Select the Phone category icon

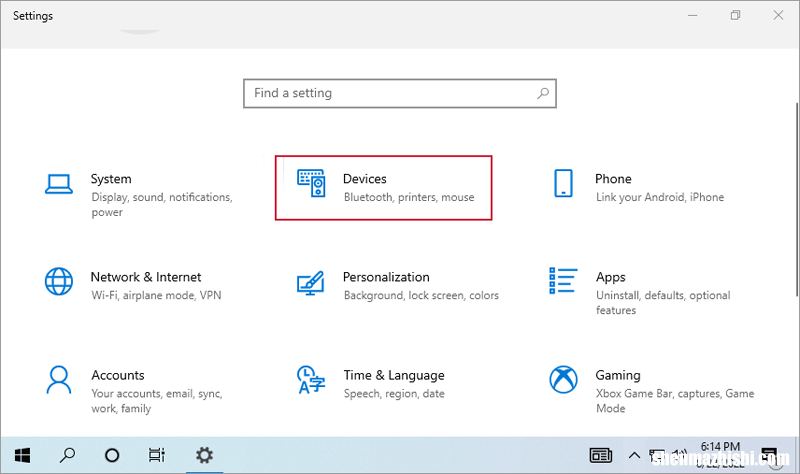point(563,183)
